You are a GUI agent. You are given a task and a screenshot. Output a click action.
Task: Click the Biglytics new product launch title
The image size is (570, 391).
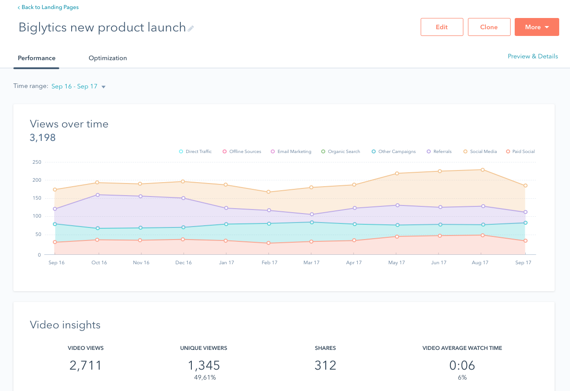click(102, 28)
